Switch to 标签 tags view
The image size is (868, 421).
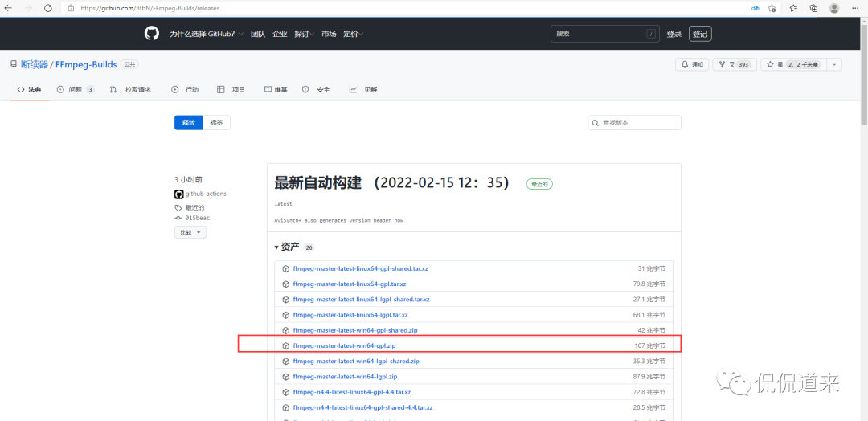coord(216,123)
